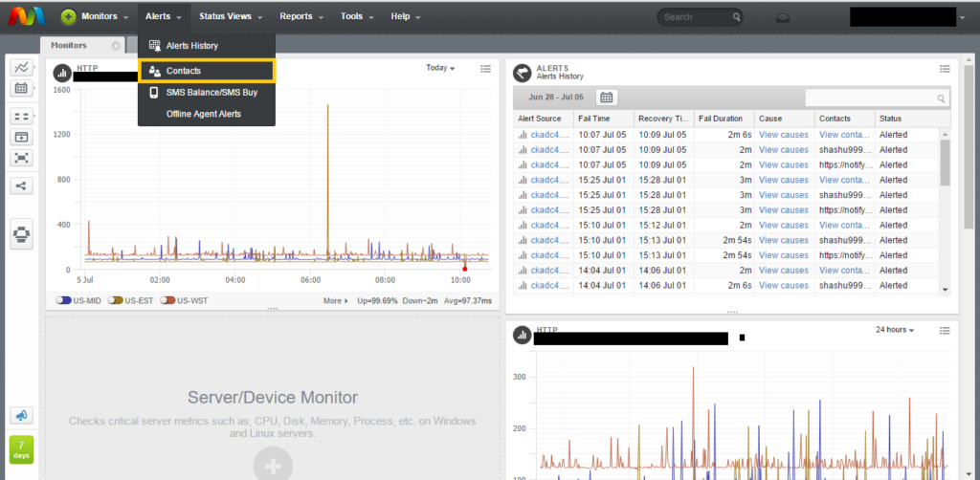Close the Monitors tab
The width and height of the screenshot is (980, 480).
[x=116, y=46]
